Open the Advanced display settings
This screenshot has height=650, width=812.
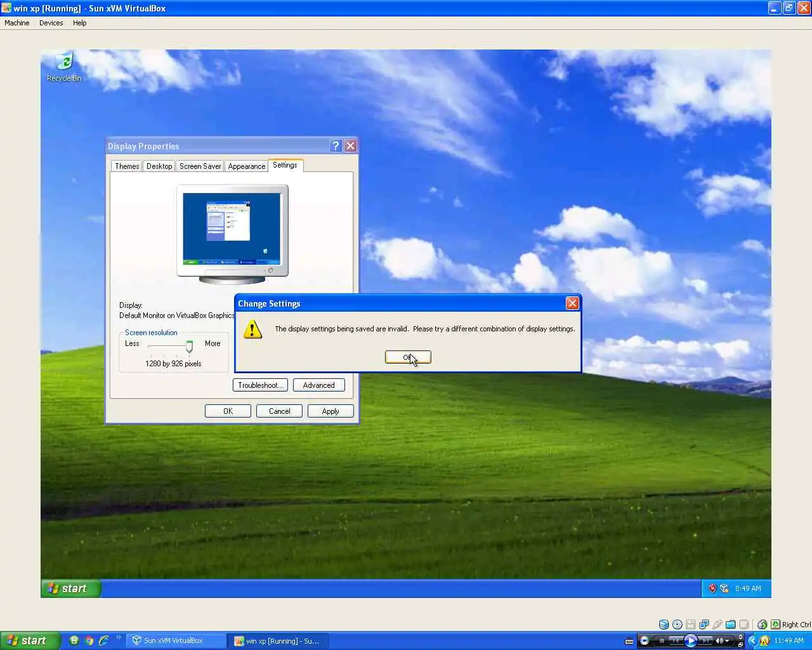(318, 385)
